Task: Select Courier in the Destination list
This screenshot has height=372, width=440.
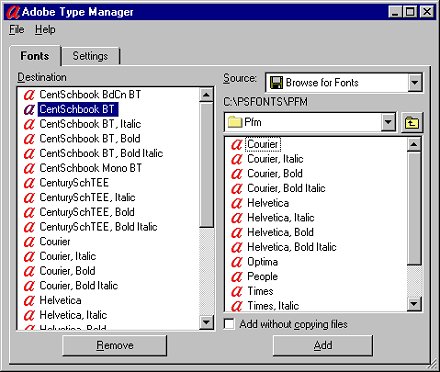Action: [55, 241]
